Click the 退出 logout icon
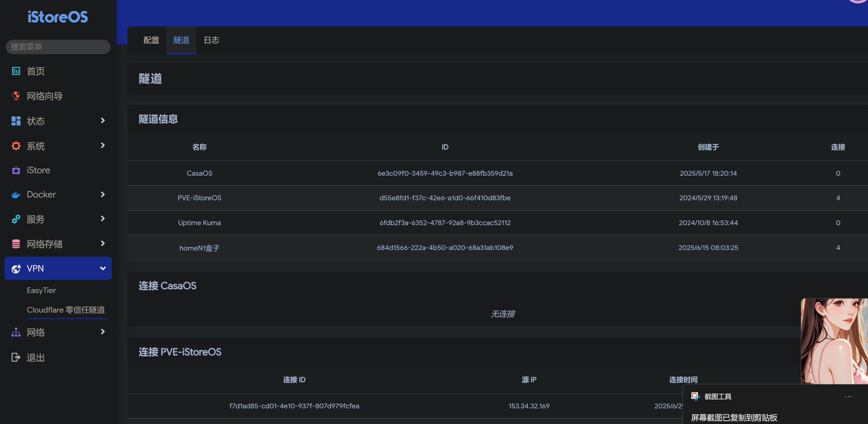 click(16, 357)
